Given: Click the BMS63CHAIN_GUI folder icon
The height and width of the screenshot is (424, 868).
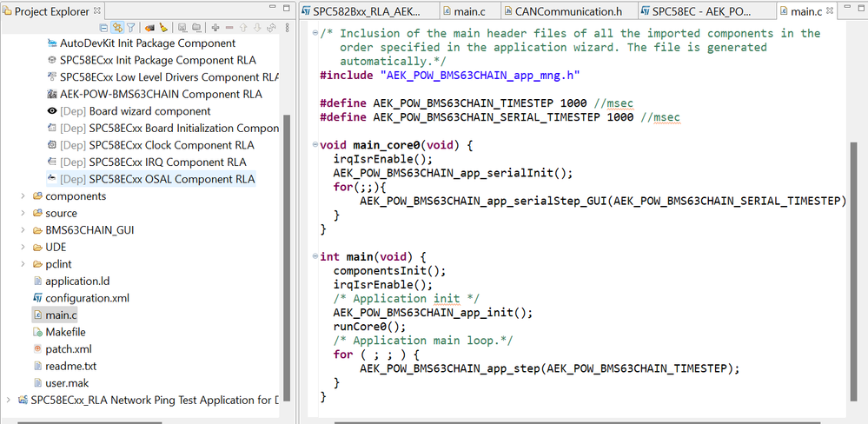Looking at the screenshot, I should [37, 231].
